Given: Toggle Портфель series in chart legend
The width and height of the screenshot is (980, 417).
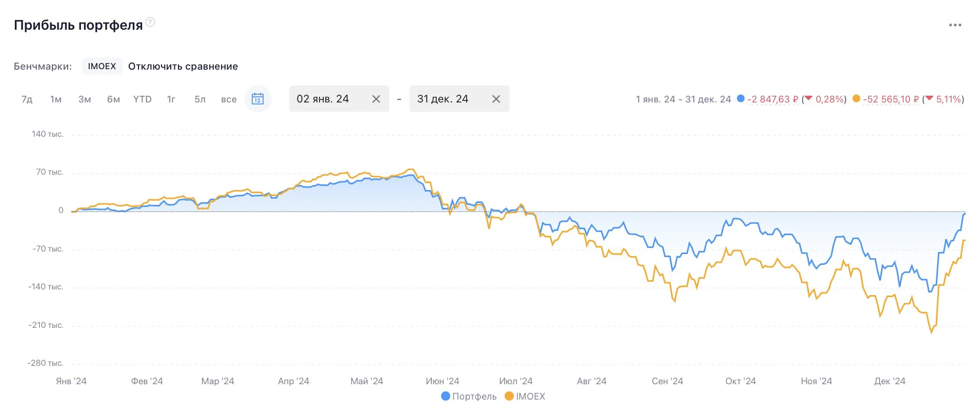Looking at the screenshot, I should [x=469, y=397].
